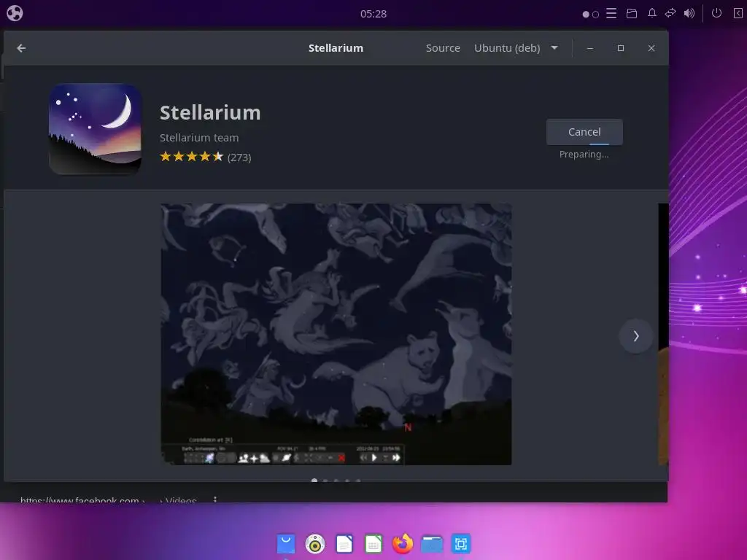Click the Stellarium app icon with the crescent moon
Image resolution: width=747 pixels, height=560 pixels.
(x=96, y=128)
